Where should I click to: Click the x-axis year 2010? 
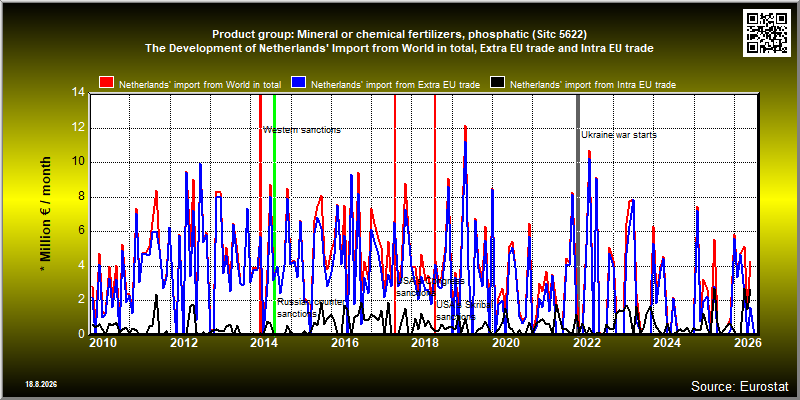pos(103,343)
